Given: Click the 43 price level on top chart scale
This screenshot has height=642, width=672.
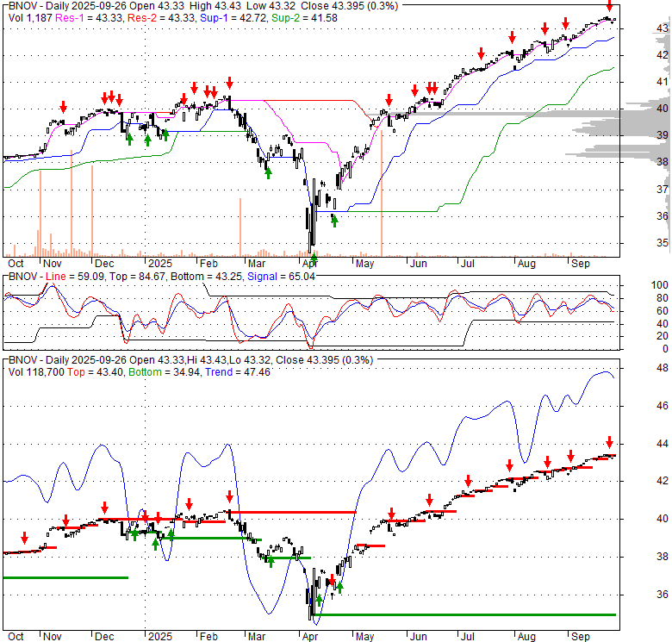Looking at the screenshot, I should click(663, 28).
